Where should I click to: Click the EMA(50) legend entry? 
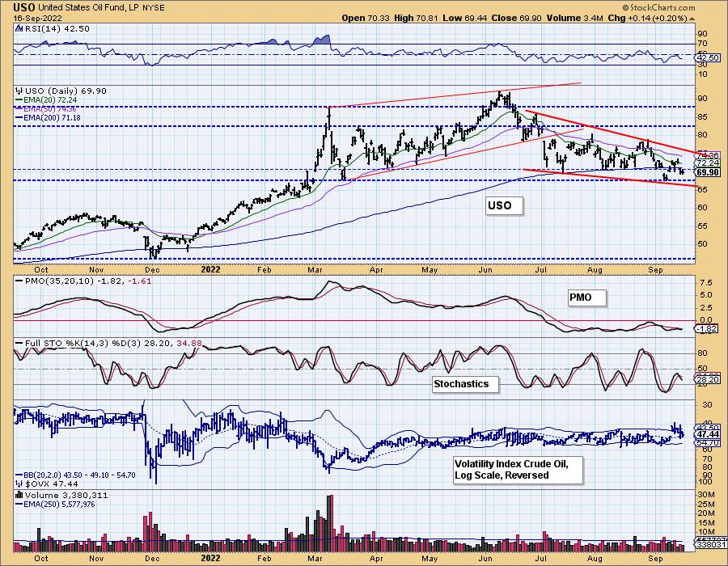(46, 108)
